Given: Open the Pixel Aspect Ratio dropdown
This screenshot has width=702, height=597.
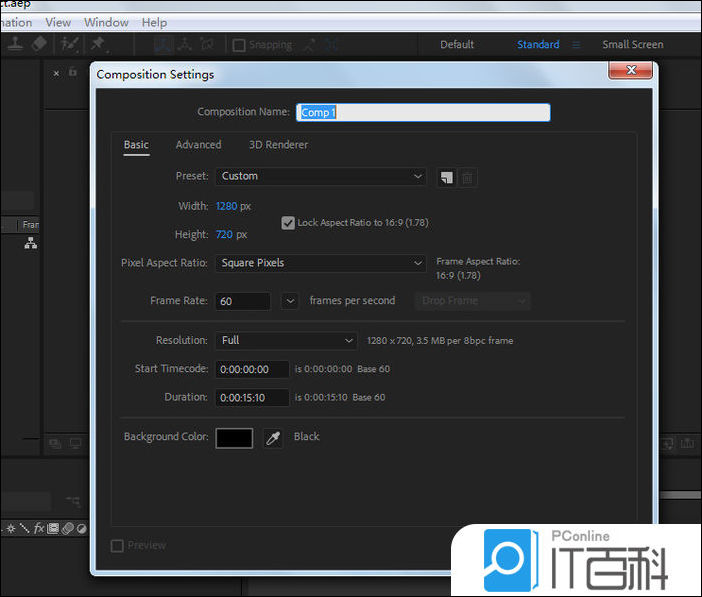Looking at the screenshot, I should (x=321, y=263).
